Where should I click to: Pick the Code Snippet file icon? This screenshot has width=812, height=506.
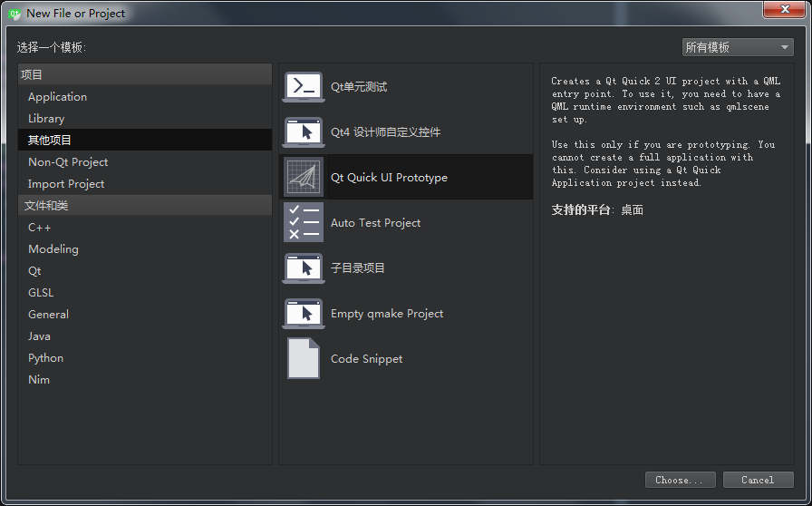[x=304, y=358]
